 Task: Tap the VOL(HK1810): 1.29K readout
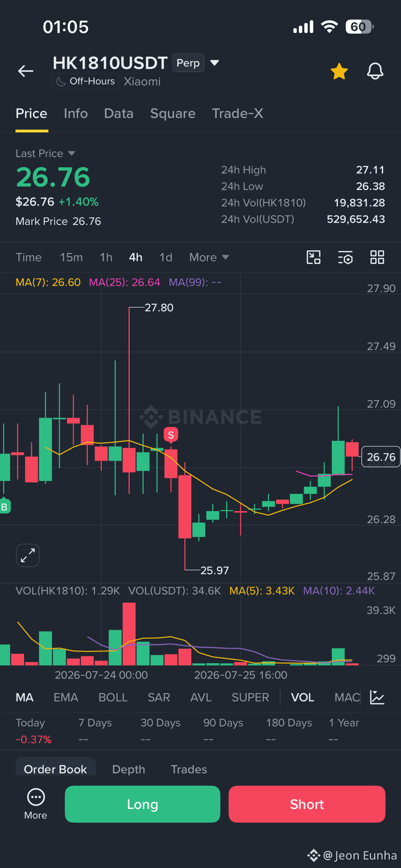[x=68, y=591]
